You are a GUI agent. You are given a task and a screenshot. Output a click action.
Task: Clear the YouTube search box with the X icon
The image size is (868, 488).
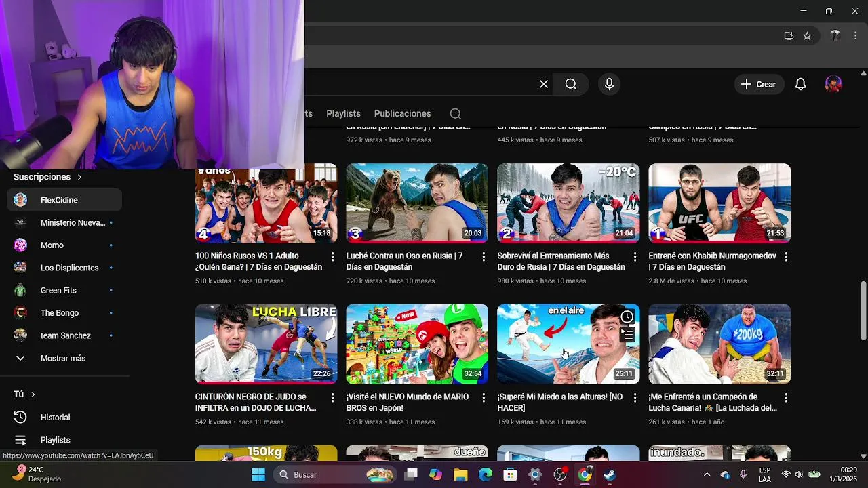tap(544, 84)
